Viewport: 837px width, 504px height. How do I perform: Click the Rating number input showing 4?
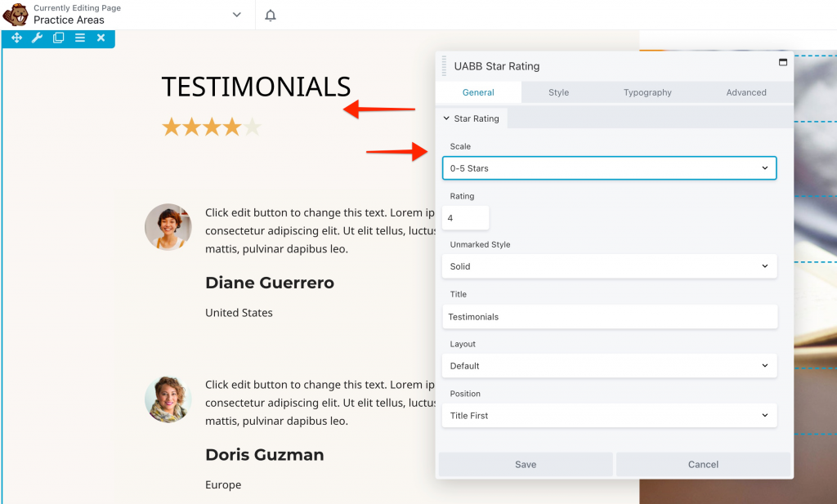click(x=464, y=218)
